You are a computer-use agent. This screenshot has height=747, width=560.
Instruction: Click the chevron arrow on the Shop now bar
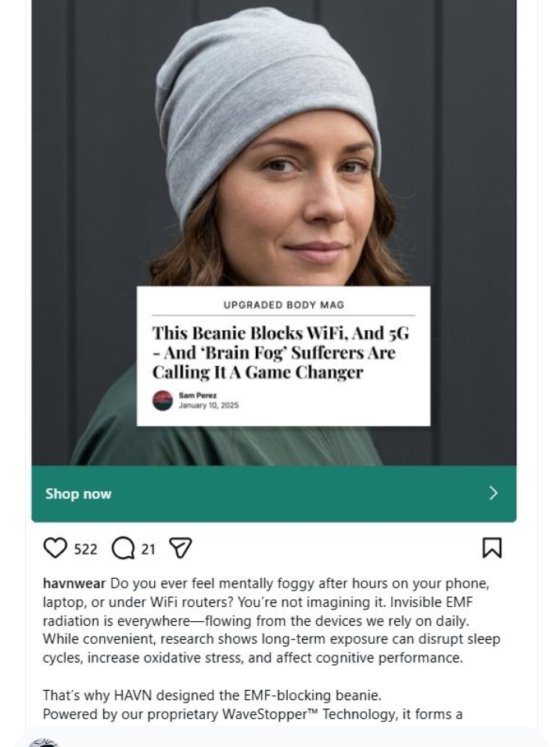[494, 493]
